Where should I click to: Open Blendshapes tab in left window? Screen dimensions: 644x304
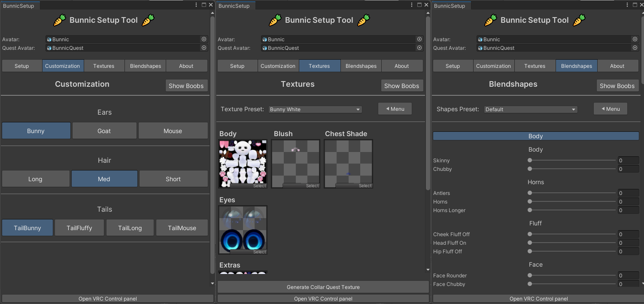(x=146, y=66)
